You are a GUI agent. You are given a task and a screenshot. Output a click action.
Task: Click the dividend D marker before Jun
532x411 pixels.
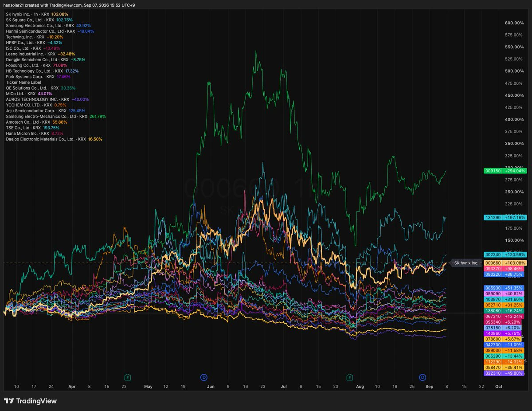(203, 377)
